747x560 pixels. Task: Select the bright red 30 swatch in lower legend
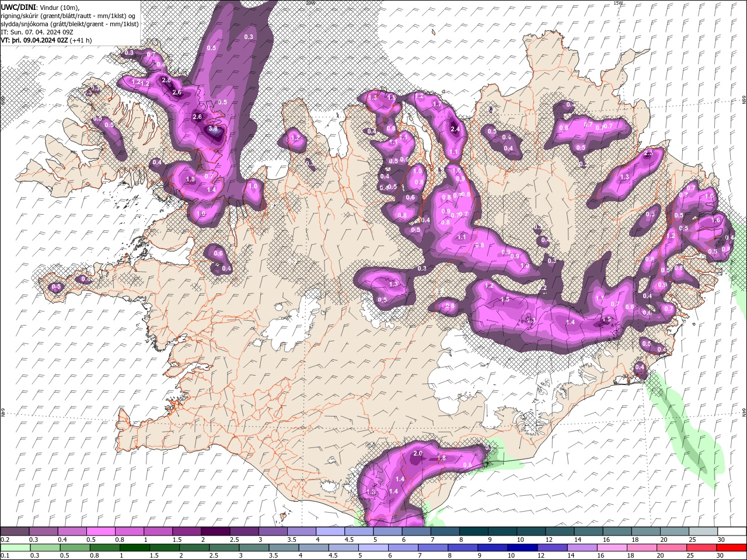point(732,548)
